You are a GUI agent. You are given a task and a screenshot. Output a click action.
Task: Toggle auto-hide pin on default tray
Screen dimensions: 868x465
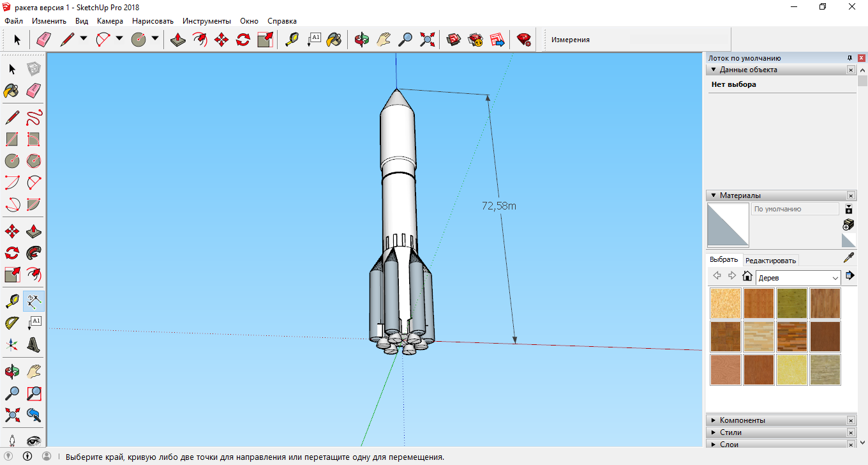[x=849, y=58]
